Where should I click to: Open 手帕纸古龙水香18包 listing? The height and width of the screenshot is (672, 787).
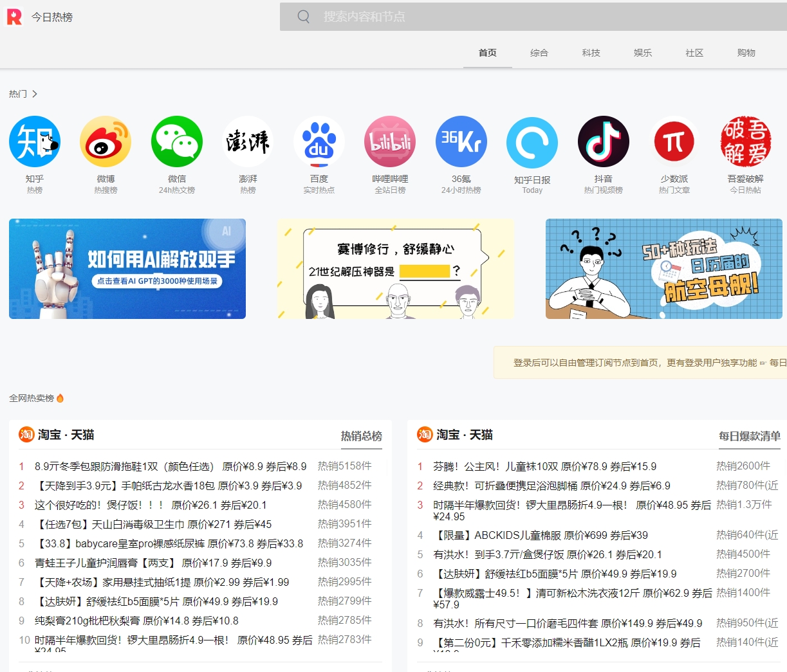[168, 486]
